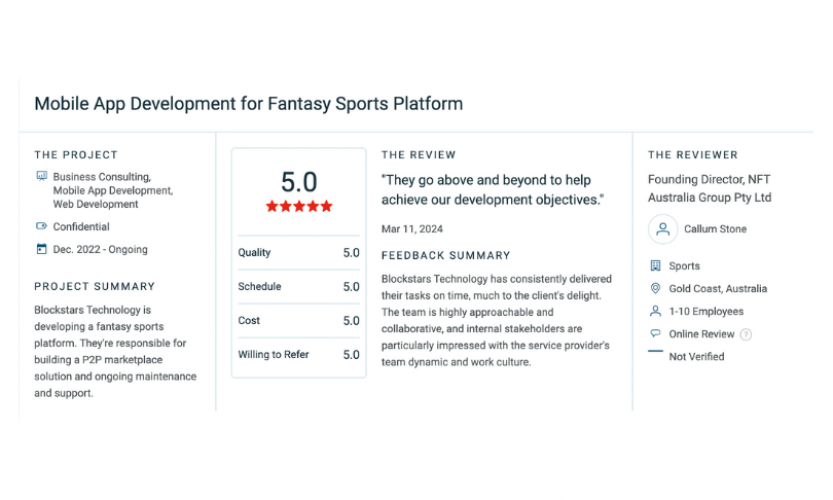
Task: Click the speech bubble Online Review icon
Action: tap(655, 334)
